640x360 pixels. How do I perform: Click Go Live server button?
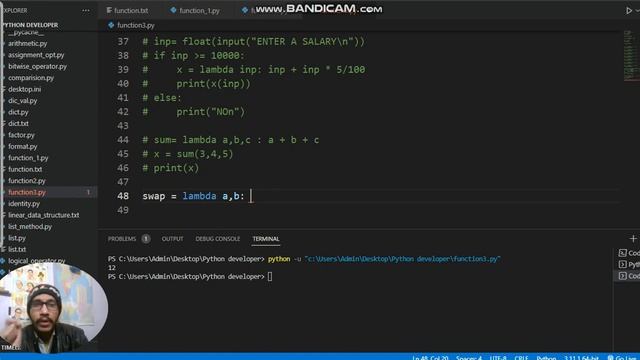click(623, 358)
